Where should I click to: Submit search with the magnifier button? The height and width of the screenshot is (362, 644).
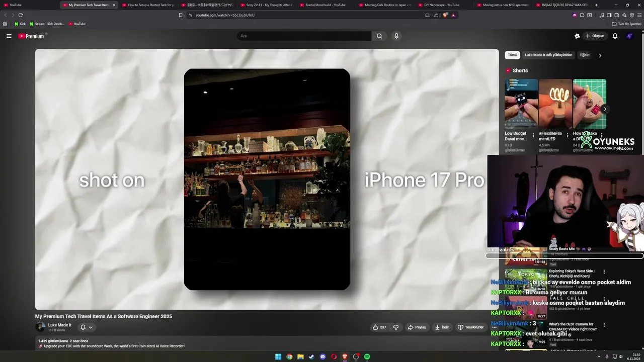[x=379, y=36]
